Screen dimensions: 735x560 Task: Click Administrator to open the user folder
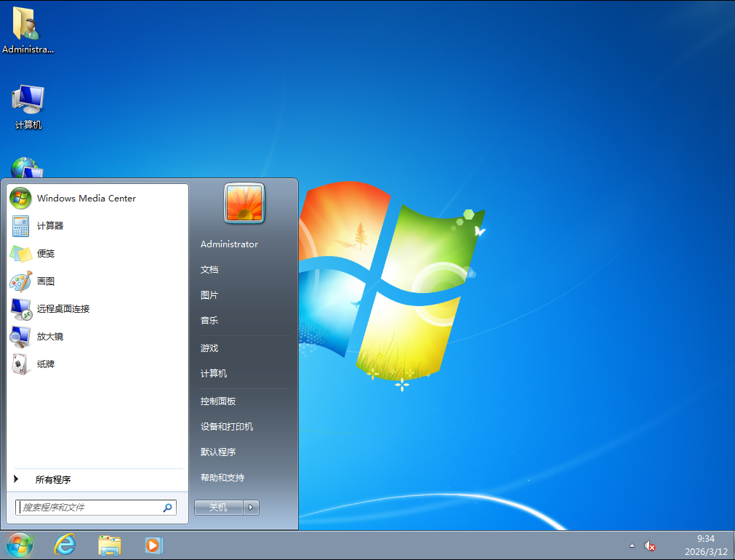[x=229, y=244]
